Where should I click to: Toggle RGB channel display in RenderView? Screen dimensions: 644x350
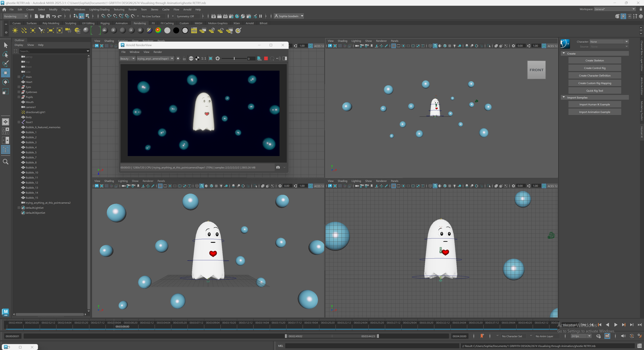[191, 58]
